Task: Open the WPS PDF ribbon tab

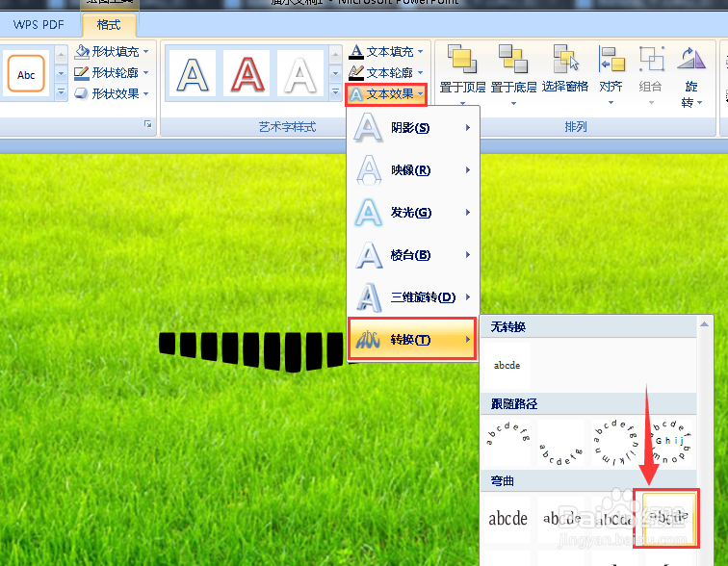Action: pos(39,25)
